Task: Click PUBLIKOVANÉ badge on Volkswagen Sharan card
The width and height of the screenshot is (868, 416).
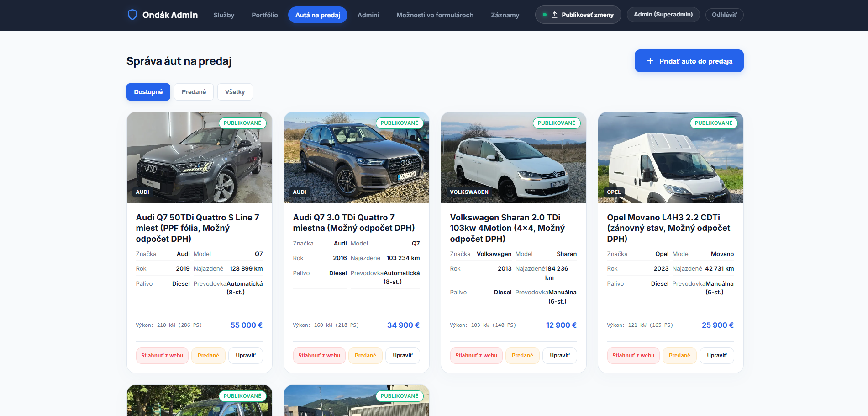Action: [x=557, y=123]
